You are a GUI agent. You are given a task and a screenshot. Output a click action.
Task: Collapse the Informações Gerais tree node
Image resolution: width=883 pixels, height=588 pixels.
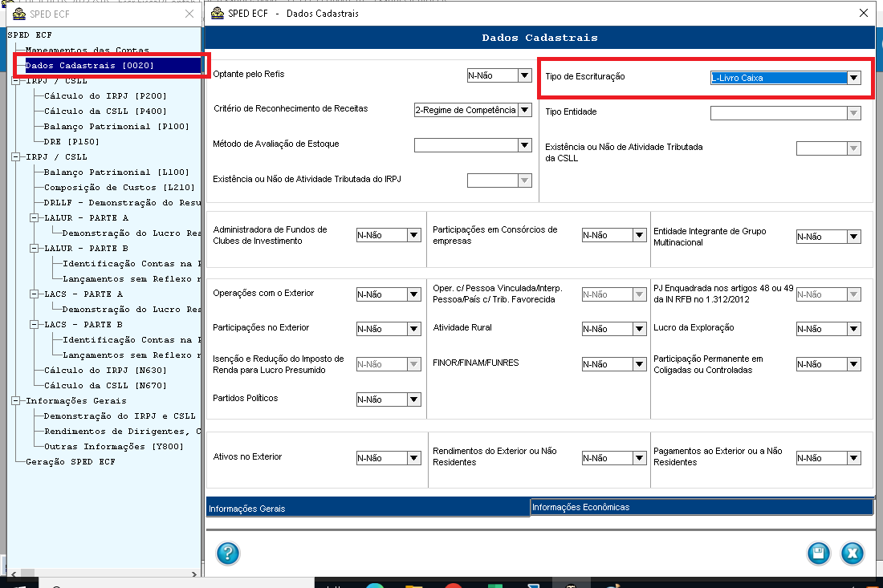tap(16, 400)
